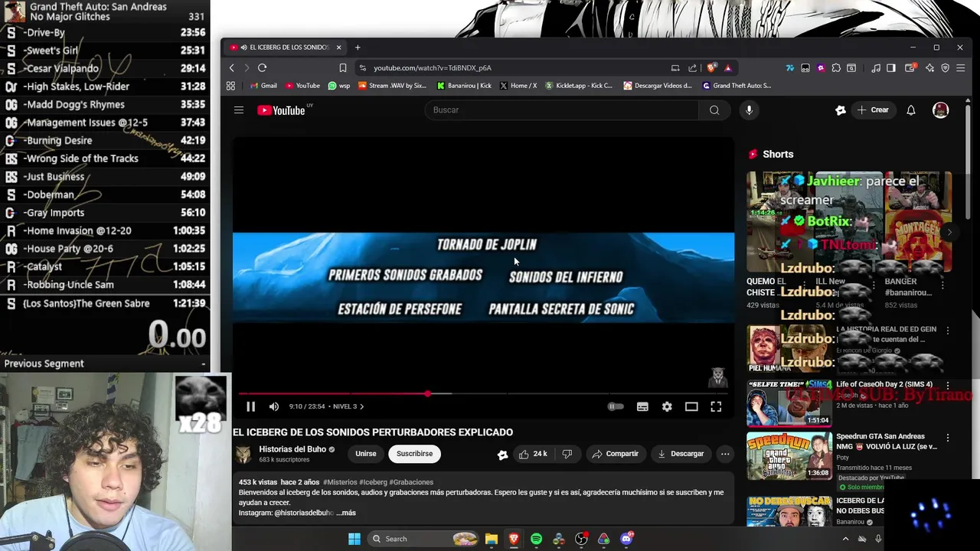Bookmark this page from the address bar
This screenshot has width=980, height=551.
point(343,68)
